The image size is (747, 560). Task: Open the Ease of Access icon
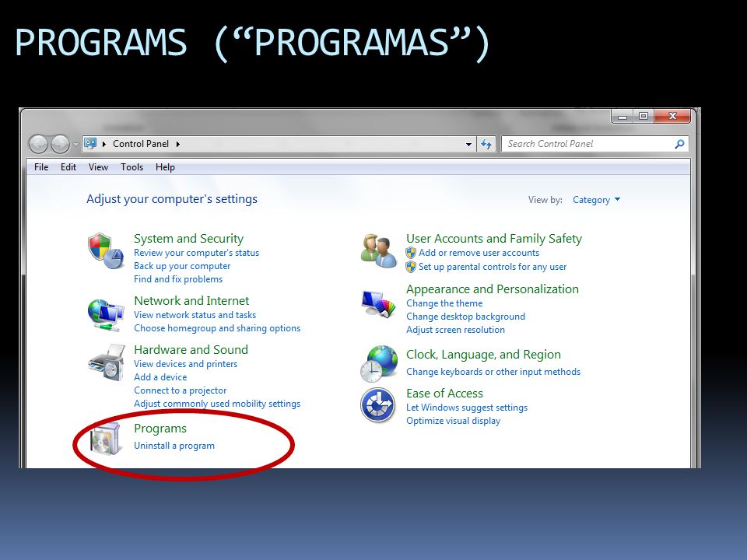click(x=378, y=405)
